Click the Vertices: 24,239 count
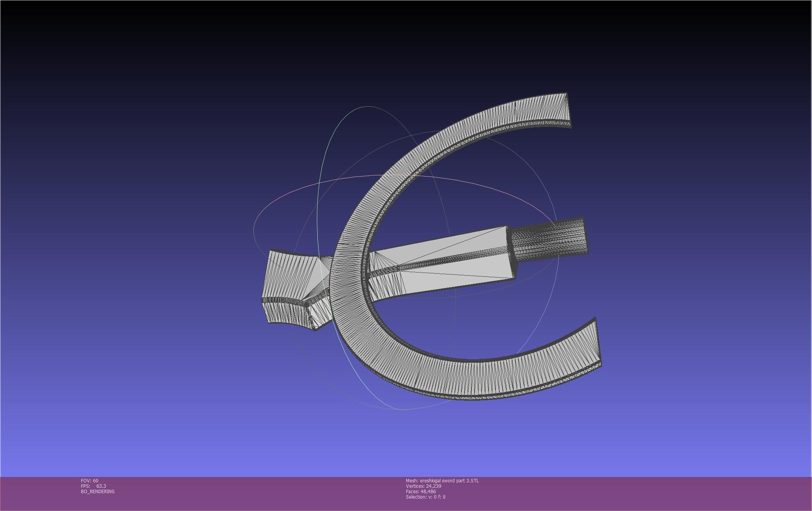This screenshot has height=511, width=812. (x=423, y=486)
